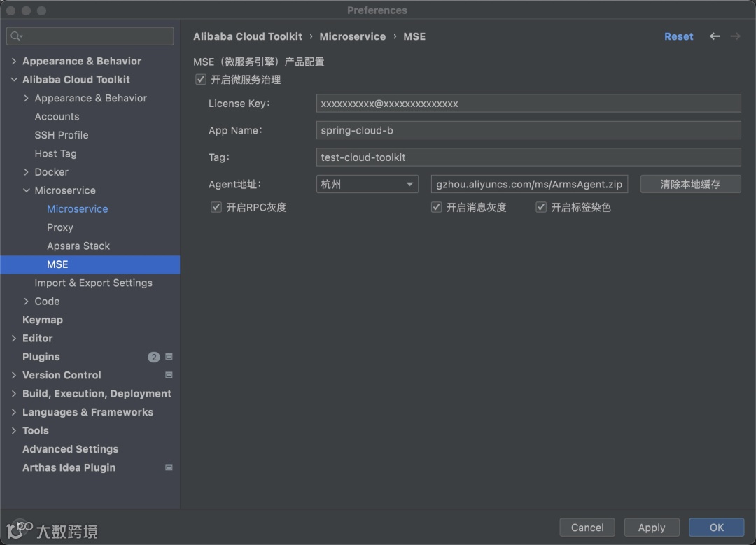Screen dimensions: 756x545
Task: Click the project-level icon beside Plugins
Action: tap(169, 357)
